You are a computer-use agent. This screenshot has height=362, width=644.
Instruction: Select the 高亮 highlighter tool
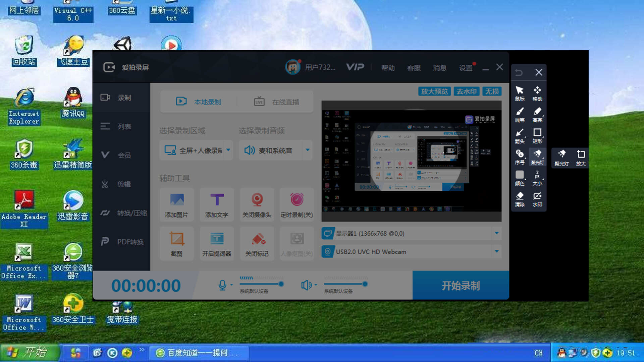[537, 115]
